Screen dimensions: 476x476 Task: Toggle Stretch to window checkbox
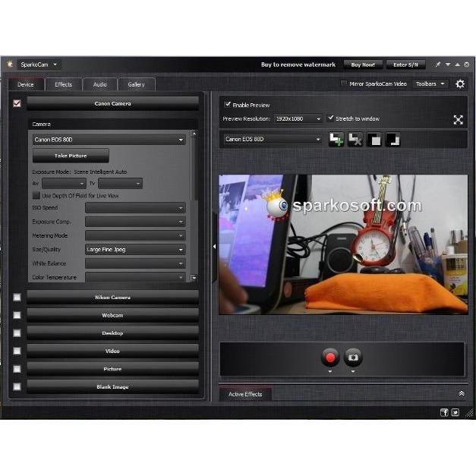pos(330,118)
